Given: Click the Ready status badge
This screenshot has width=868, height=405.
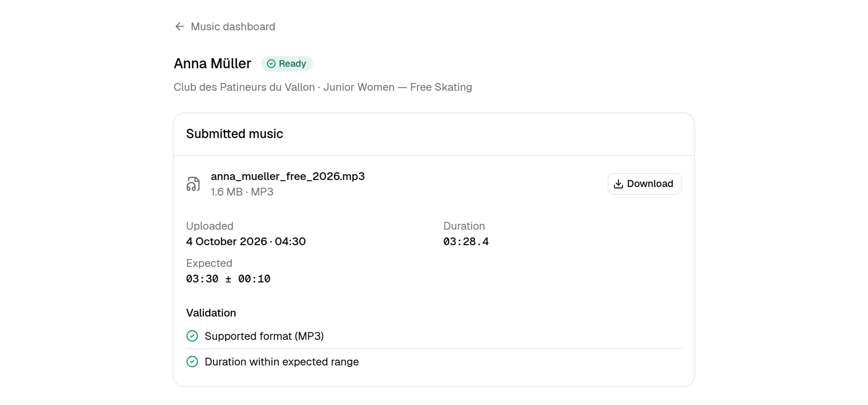Looking at the screenshot, I should click(287, 64).
